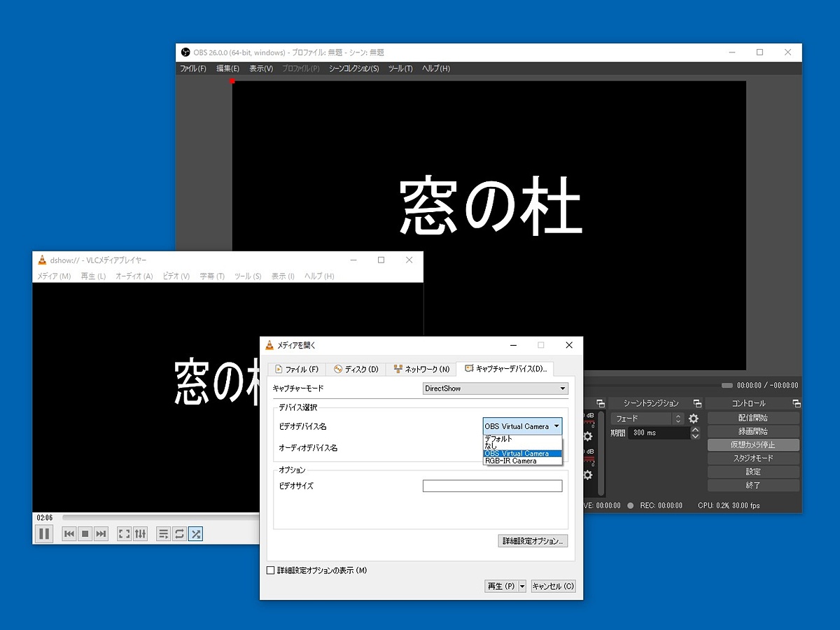Open VLC 表示(I) menu

tap(283, 276)
